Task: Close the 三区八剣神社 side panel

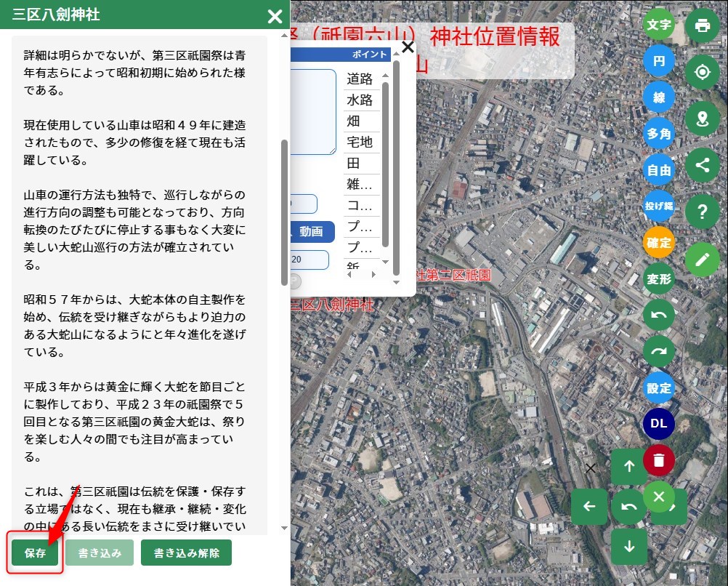Action: pos(275,16)
